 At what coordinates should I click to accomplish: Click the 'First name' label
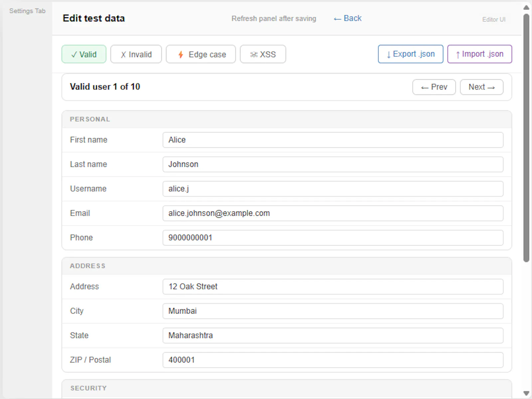(x=88, y=140)
